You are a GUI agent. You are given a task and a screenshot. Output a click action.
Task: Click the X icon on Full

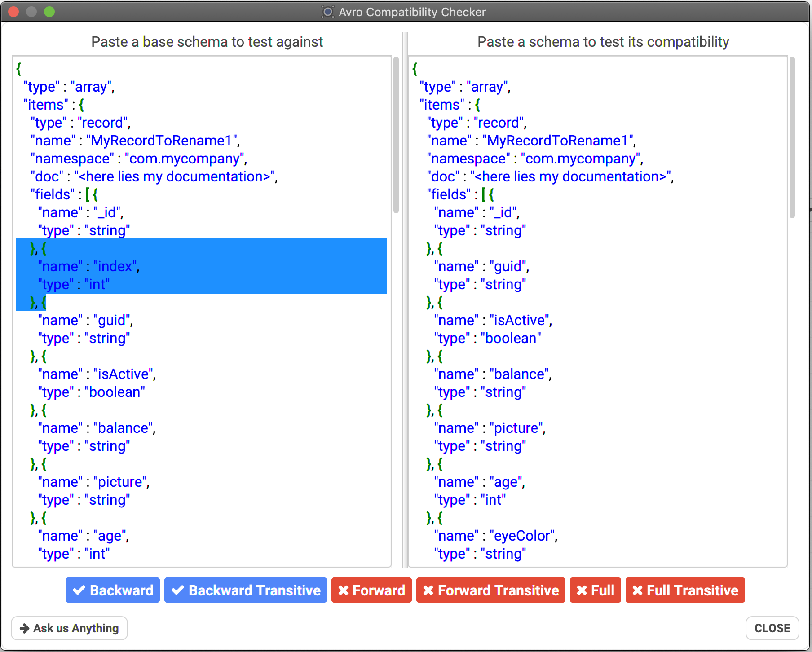click(582, 590)
